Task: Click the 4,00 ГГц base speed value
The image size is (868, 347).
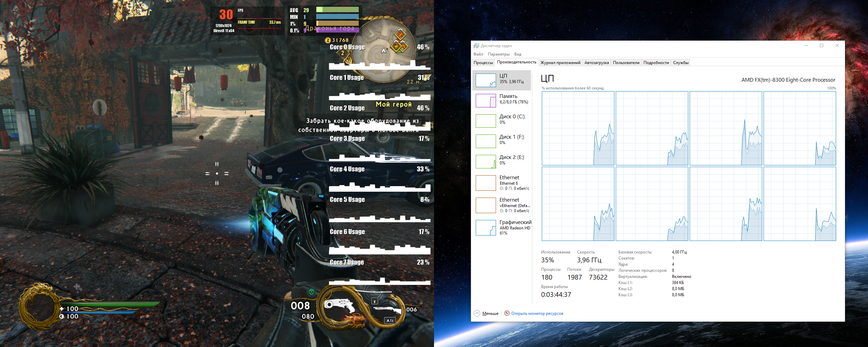Action: (x=679, y=252)
